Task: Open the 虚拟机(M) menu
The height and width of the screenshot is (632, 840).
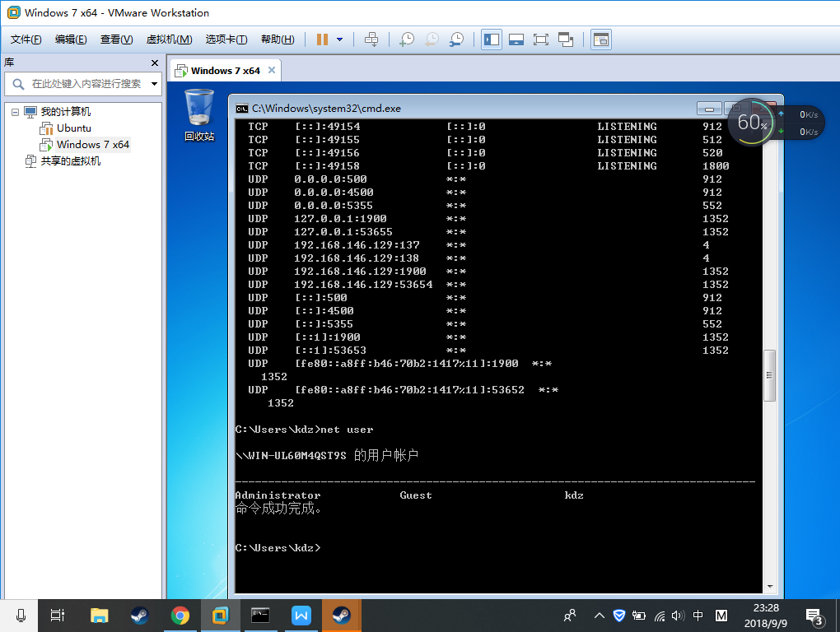Action: point(169,39)
